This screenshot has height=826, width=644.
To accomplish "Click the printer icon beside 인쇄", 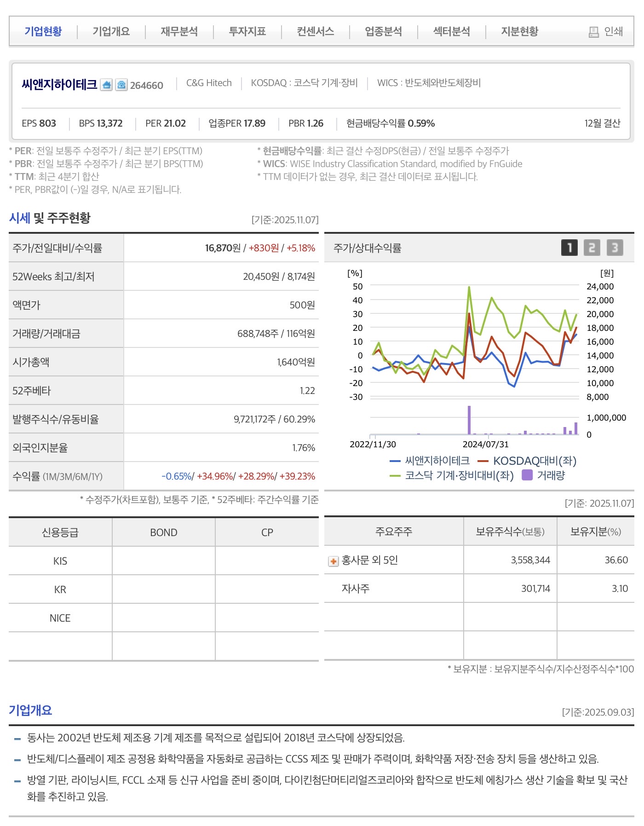I will point(594,32).
